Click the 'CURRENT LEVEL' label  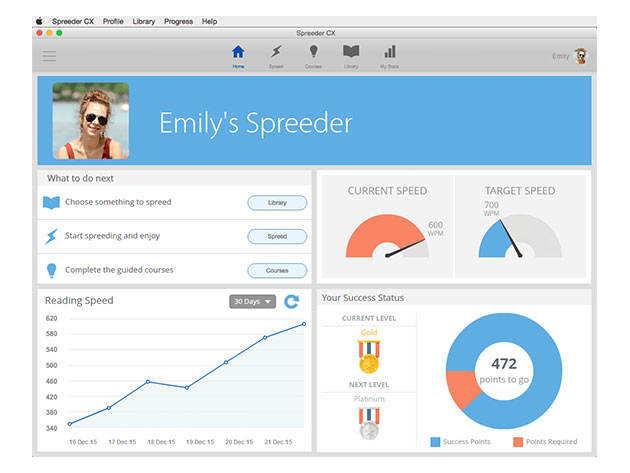[x=369, y=318]
